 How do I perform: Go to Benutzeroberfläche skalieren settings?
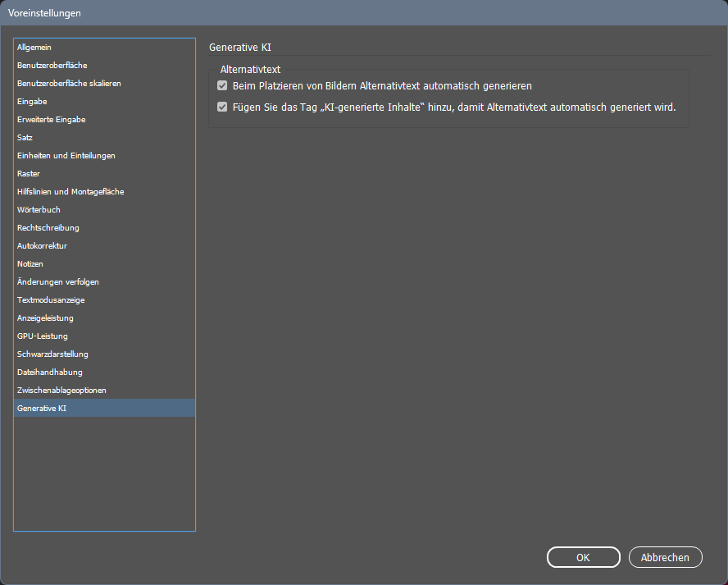69,84
